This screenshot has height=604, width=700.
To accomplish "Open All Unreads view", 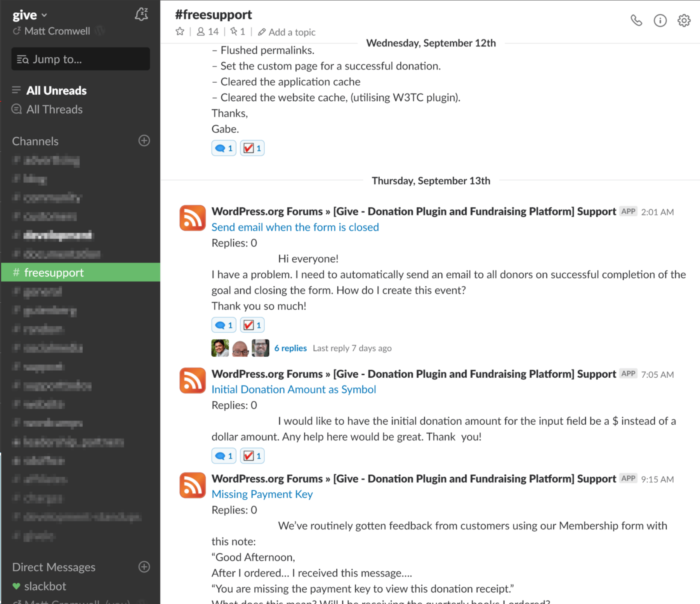I will click(x=56, y=90).
